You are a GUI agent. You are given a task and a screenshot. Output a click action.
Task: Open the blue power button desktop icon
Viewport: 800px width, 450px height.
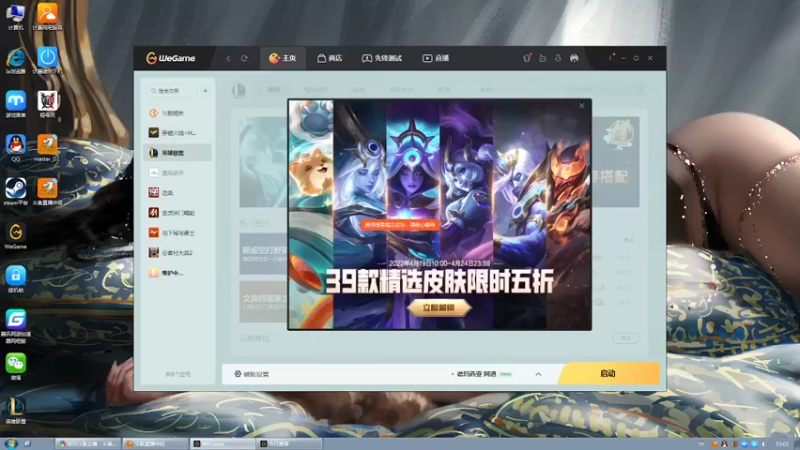pos(47,61)
